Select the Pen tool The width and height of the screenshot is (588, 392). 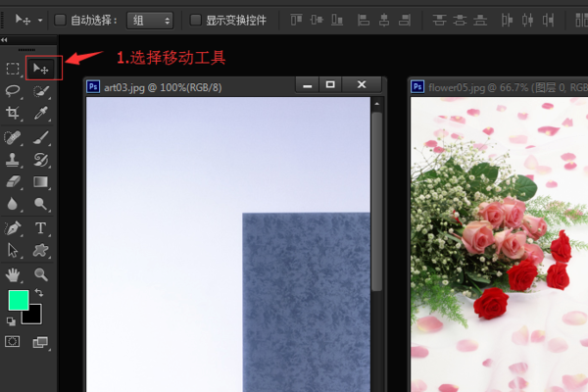pyautogui.click(x=13, y=227)
